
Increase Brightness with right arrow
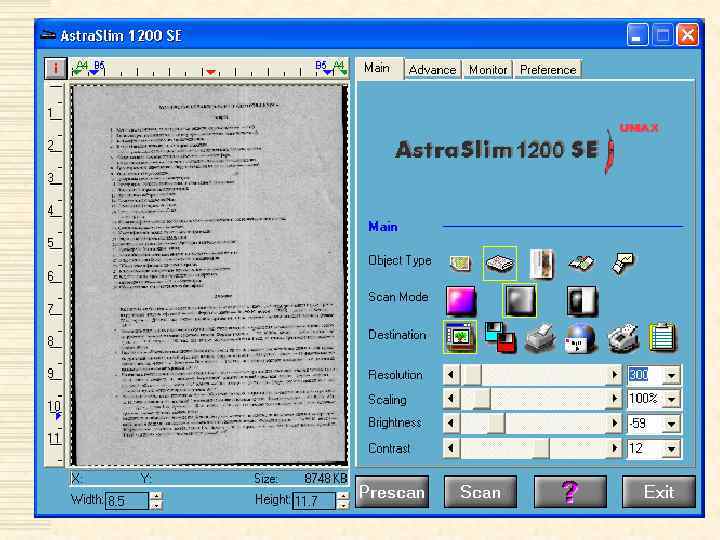[x=614, y=423]
